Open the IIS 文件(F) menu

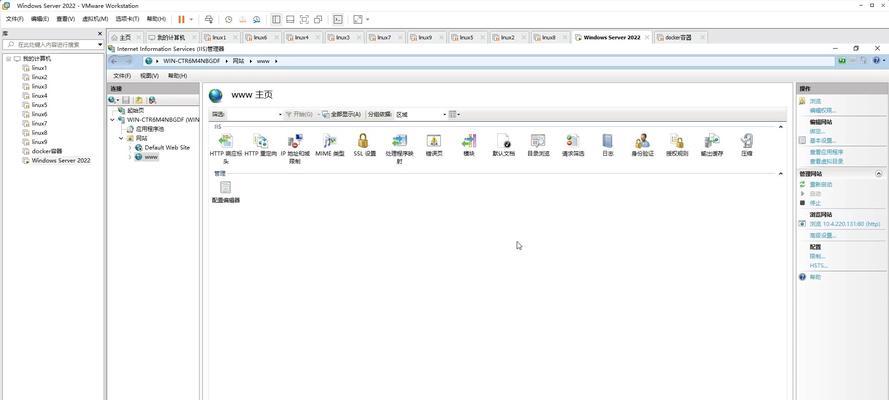tap(122, 75)
